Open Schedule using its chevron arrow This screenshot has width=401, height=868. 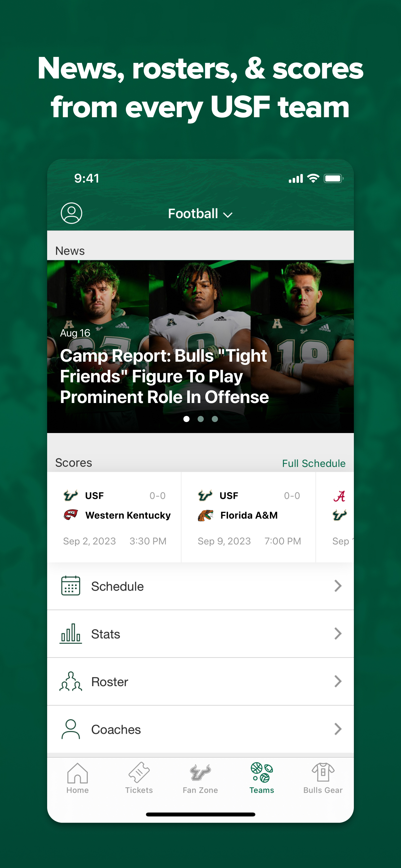[x=338, y=586]
